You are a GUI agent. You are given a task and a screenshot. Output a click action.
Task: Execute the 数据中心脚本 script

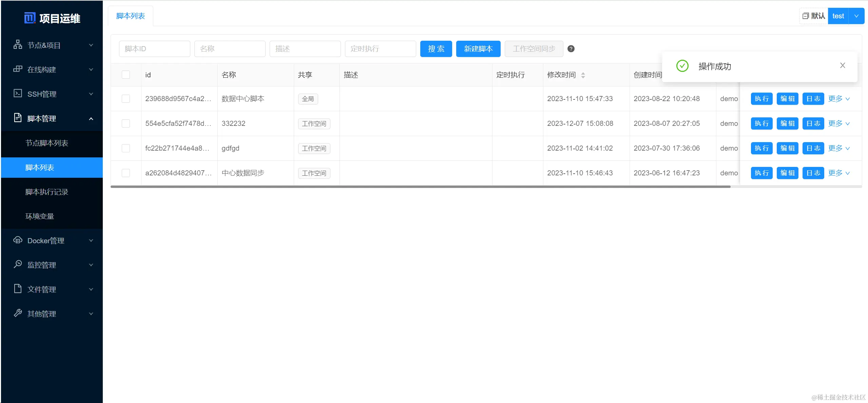click(762, 99)
